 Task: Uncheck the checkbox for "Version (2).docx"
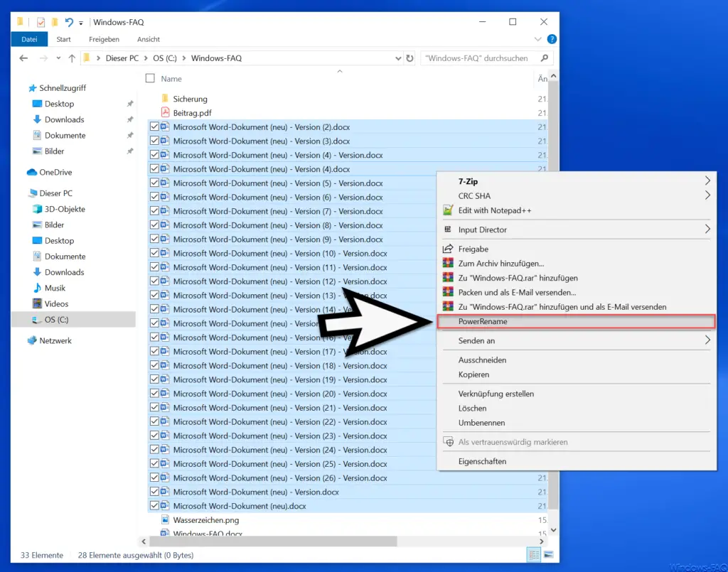coord(154,126)
